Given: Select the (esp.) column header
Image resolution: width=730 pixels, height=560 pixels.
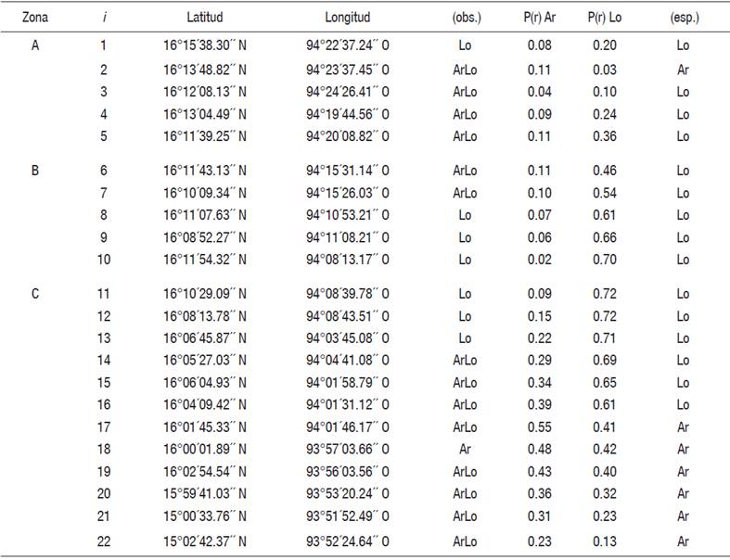Looking at the screenshot, I should coord(683,18).
